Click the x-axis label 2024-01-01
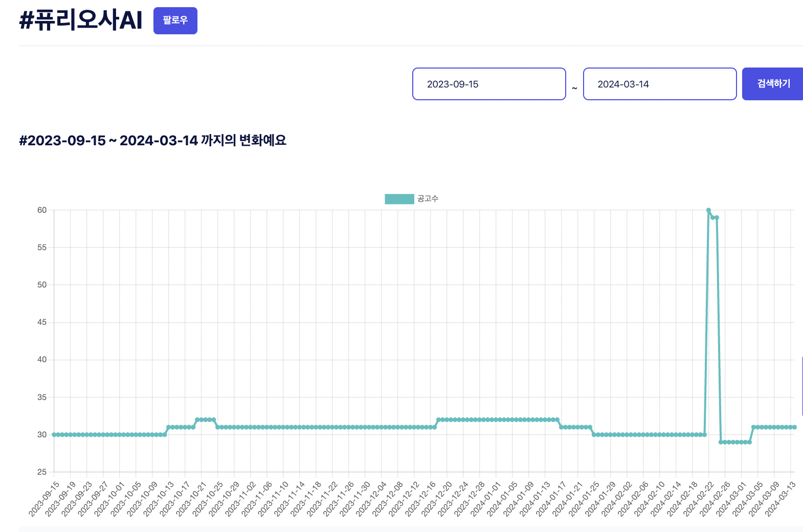 click(x=486, y=499)
